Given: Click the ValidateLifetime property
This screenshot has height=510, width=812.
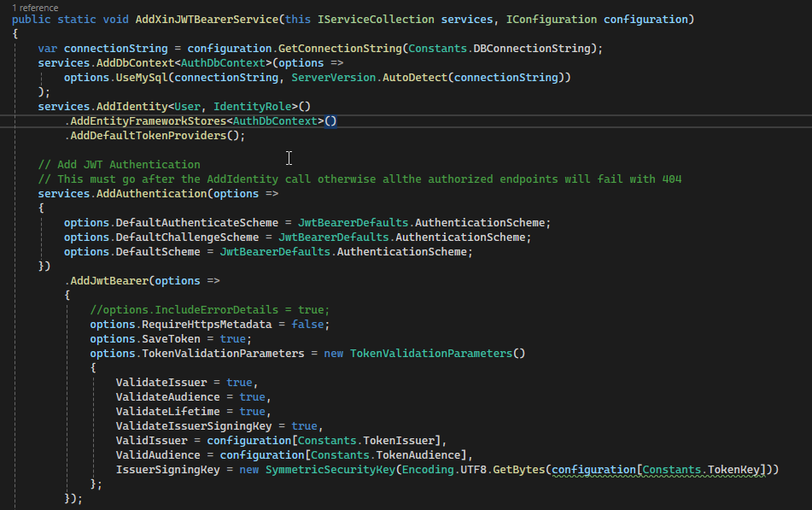Looking at the screenshot, I should 168,411.
